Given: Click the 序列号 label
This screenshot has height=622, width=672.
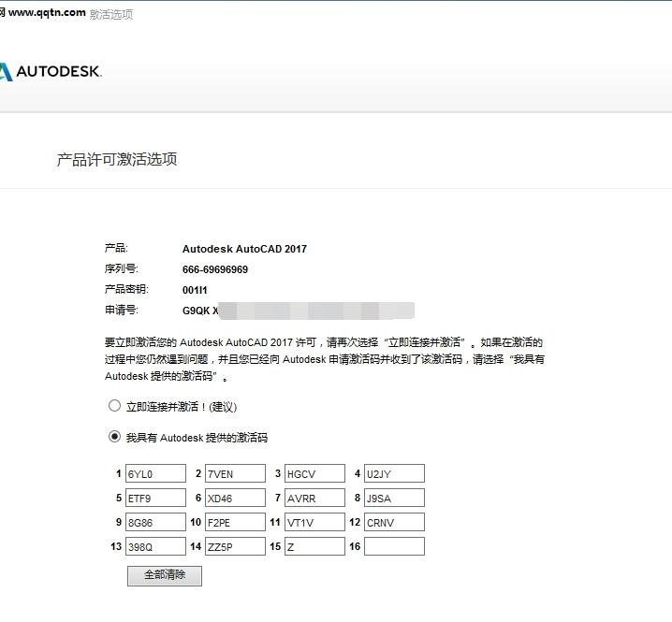Looking at the screenshot, I should [x=122, y=268].
